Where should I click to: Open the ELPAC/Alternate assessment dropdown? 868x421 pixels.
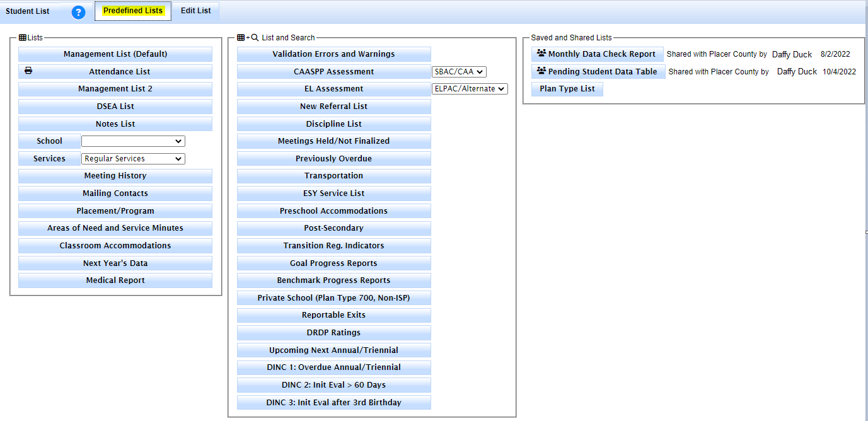tap(470, 88)
